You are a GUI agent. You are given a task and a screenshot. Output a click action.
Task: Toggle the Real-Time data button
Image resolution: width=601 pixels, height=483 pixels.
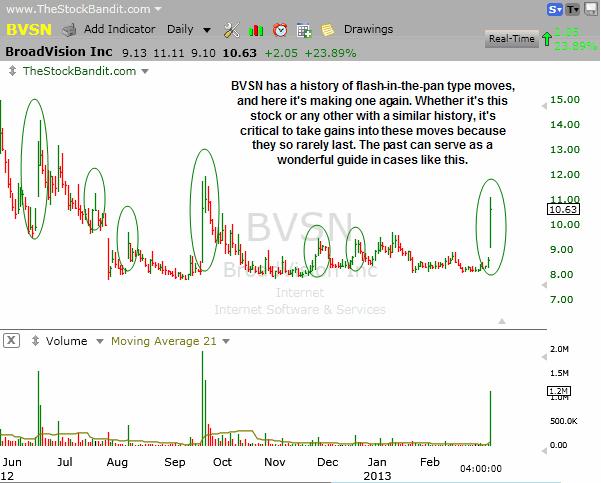click(509, 39)
